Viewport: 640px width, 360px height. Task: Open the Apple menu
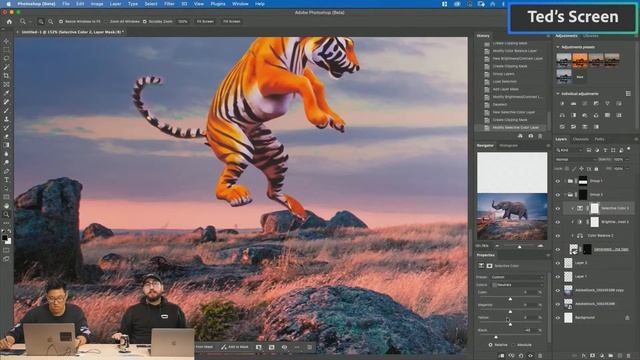tap(8, 4)
